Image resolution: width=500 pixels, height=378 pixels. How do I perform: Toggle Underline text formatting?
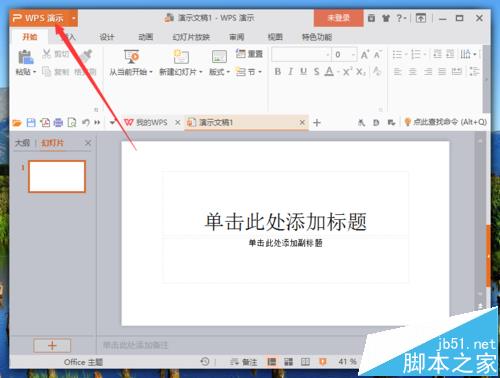click(303, 71)
